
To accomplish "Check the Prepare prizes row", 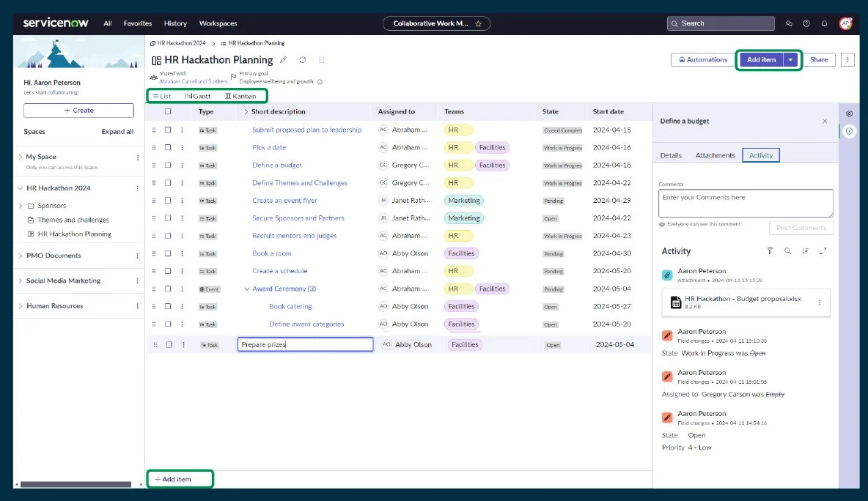I will click(169, 344).
